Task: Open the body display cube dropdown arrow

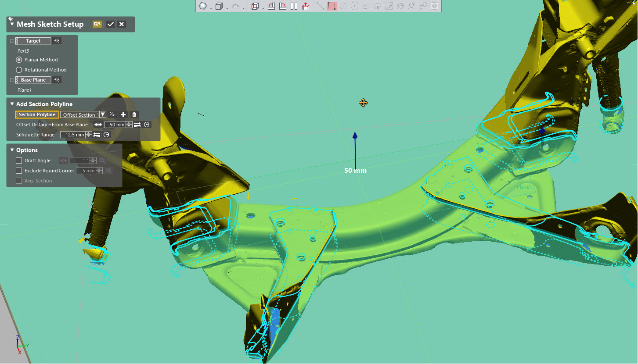Action: (227, 8)
